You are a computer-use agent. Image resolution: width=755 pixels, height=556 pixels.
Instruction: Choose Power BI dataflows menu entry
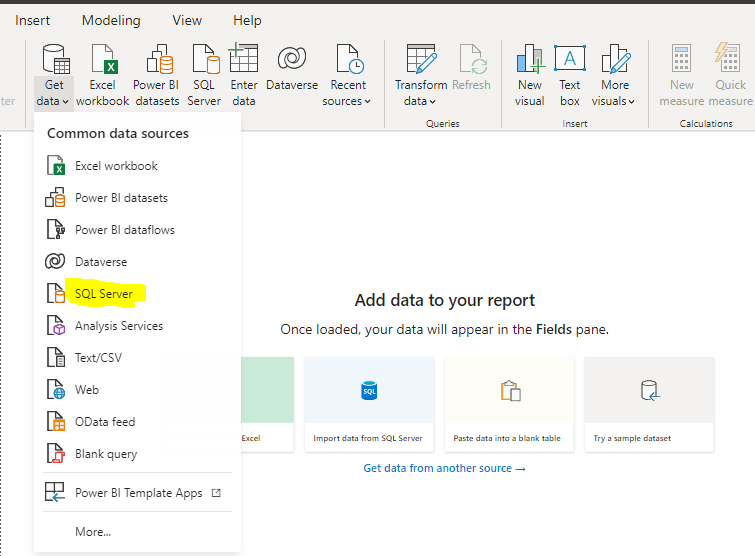(x=137, y=230)
